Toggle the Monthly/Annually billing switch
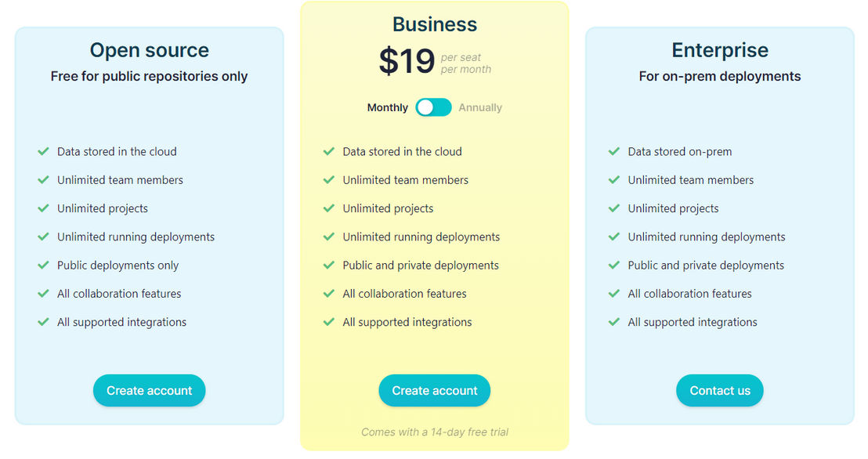Viewport: 868px width, 459px height. tap(433, 107)
